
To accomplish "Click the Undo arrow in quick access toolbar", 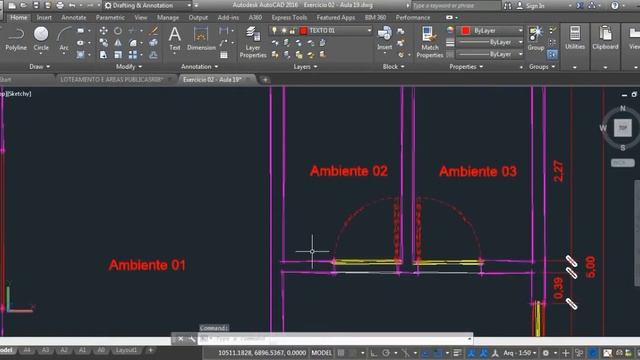I will (72, 5).
